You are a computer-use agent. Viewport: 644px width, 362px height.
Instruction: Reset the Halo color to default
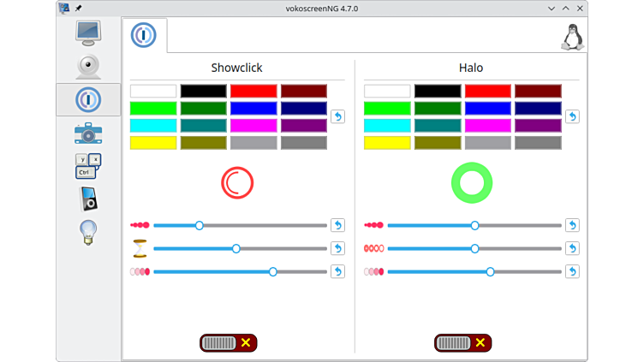point(572,116)
